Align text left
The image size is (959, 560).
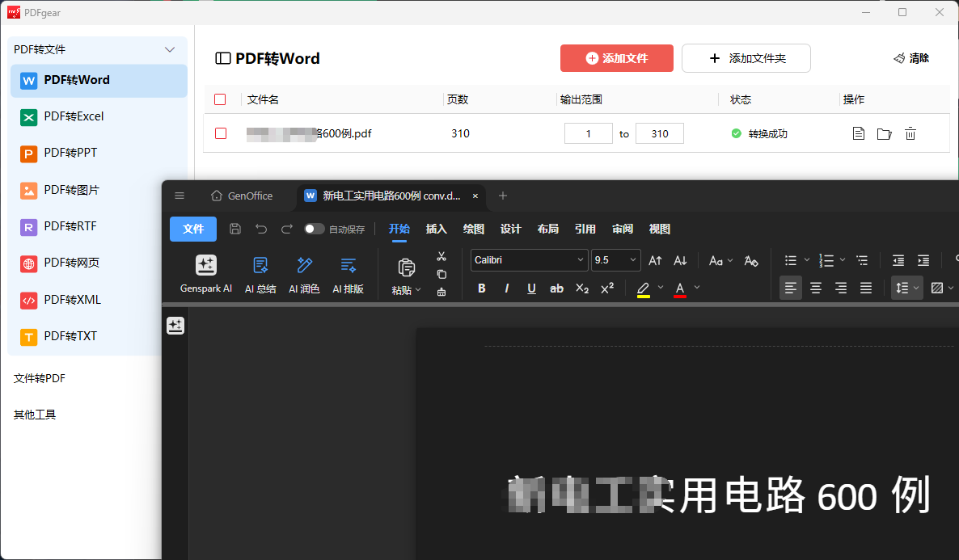[x=791, y=288]
